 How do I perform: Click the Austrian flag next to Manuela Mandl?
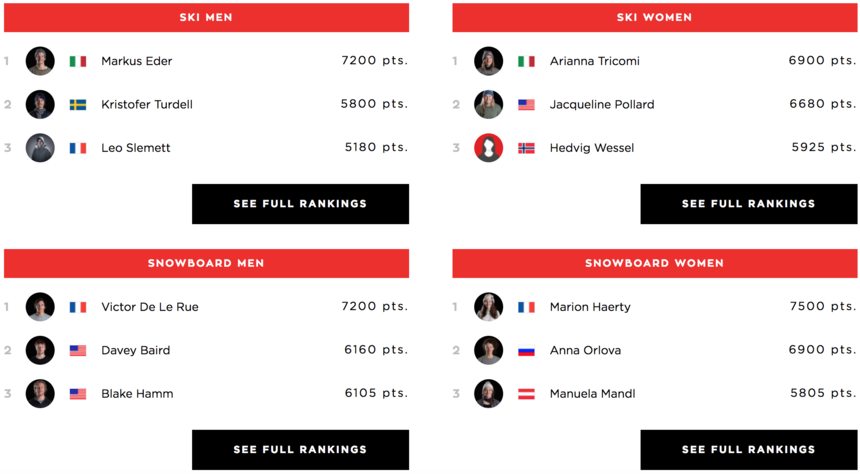527,393
